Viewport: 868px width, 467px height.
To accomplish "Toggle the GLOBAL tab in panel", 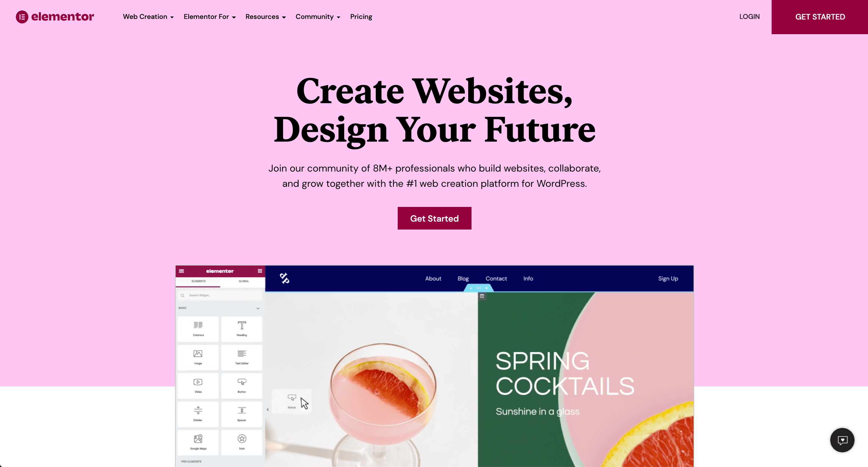I will coord(243,281).
